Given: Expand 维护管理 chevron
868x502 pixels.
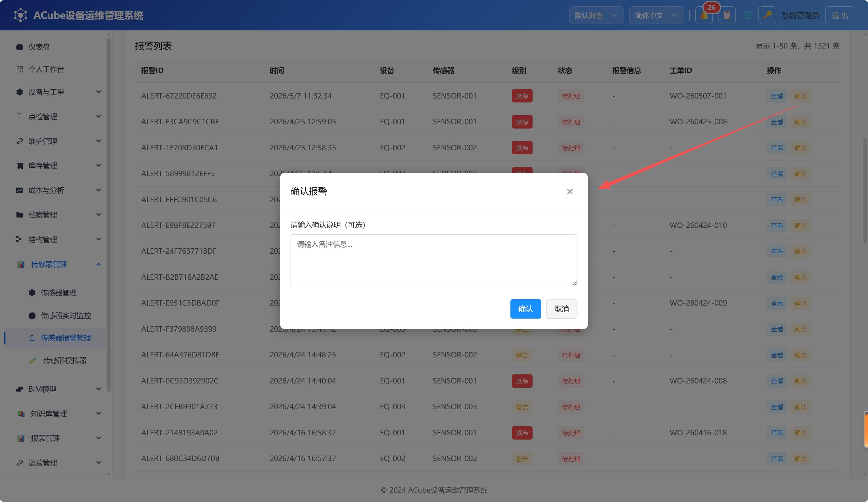Looking at the screenshot, I should pyautogui.click(x=99, y=141).
